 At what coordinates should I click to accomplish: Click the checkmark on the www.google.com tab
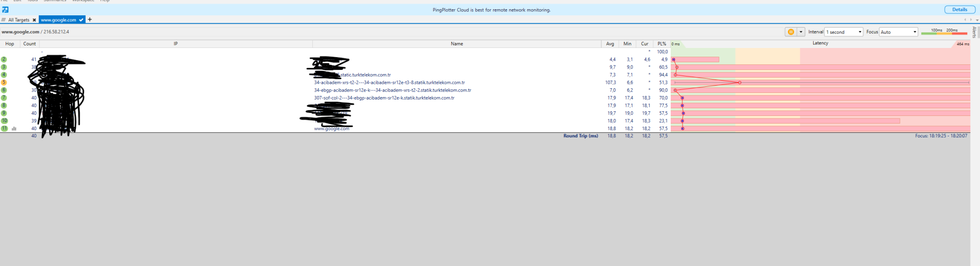(x=81, y=20)
